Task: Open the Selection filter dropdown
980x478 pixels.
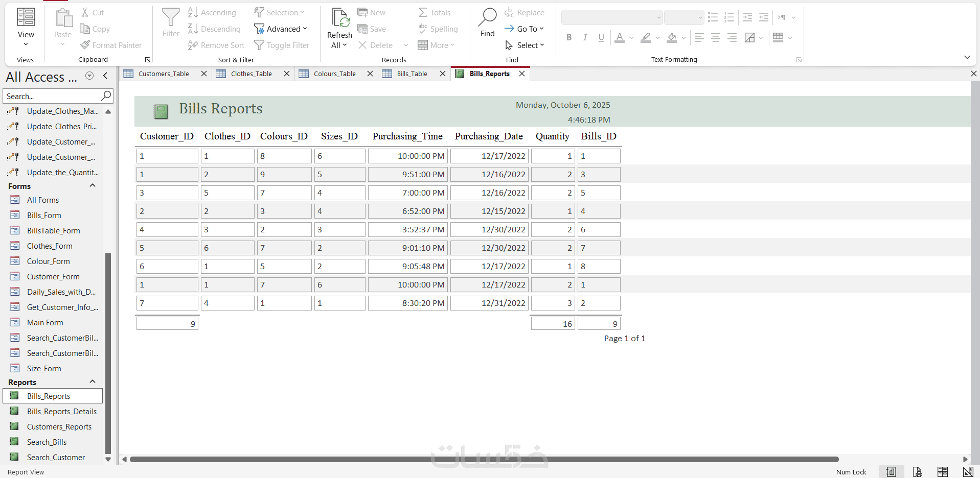Action: click(x=279, y=12)
